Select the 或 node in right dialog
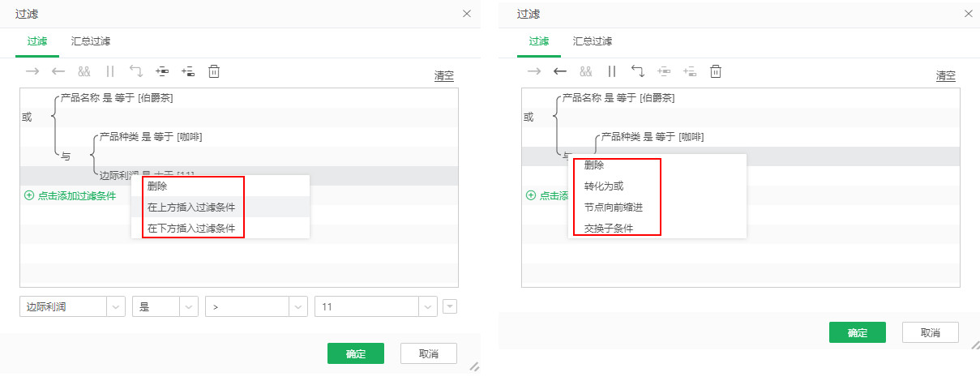The image size is (980, 385). [x=529, y=118]
